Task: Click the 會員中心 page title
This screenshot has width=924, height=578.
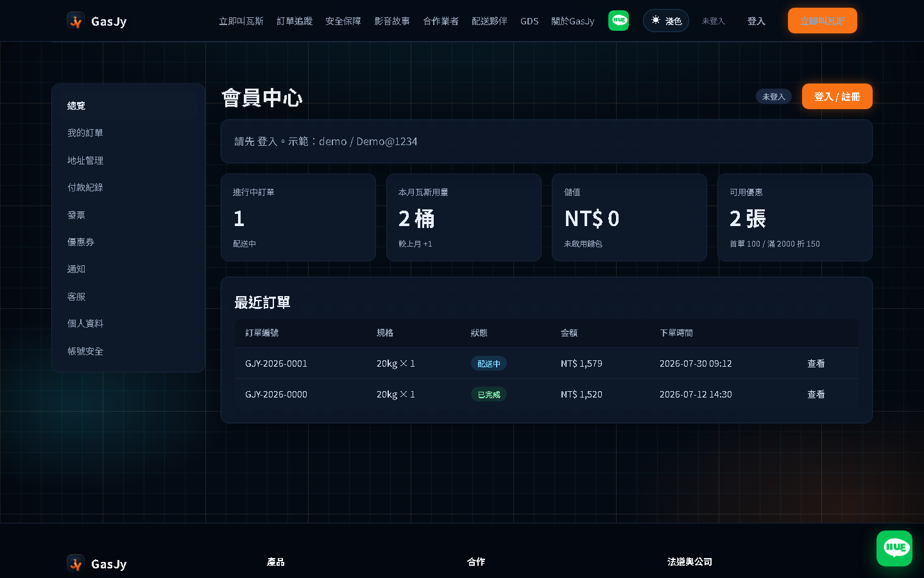Action: pyautogui.click(x=262, y=98)
